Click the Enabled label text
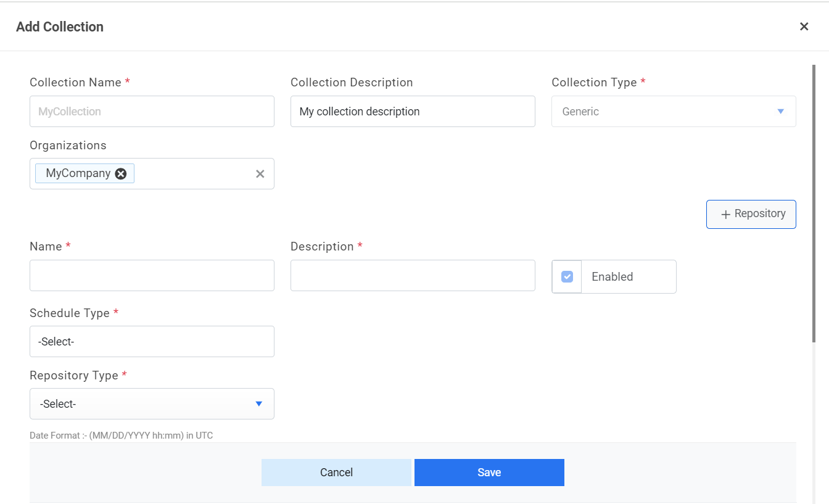 pos(612,277)
